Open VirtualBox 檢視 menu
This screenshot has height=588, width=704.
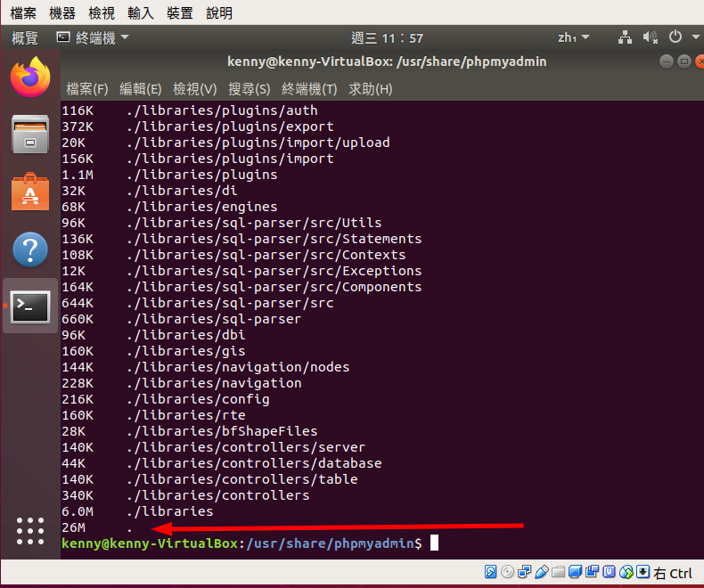[x=102, y=13]
